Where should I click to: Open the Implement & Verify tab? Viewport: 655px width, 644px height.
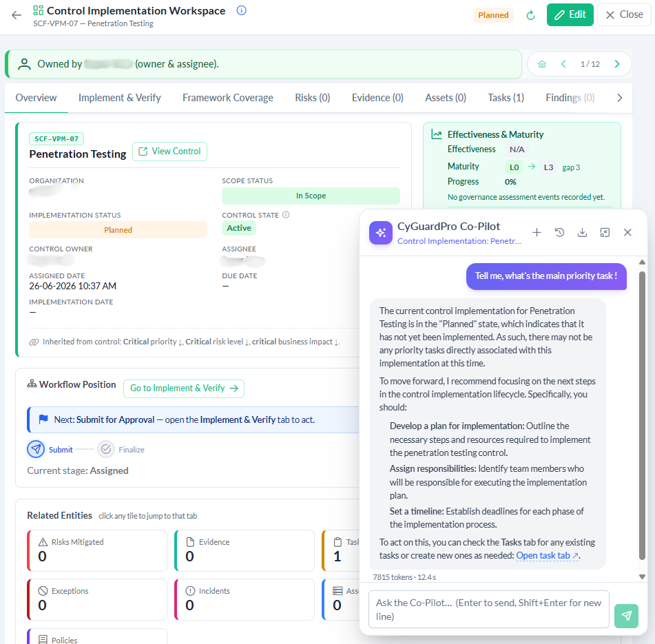[x=119, y=98]
